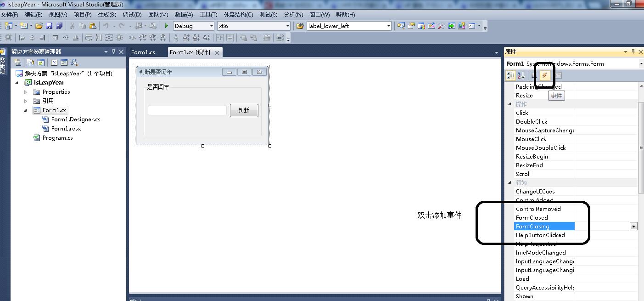Viewport: 644px width, 301px height.
Task: Open the 生成(B) menu
Action: click(107, 14)
